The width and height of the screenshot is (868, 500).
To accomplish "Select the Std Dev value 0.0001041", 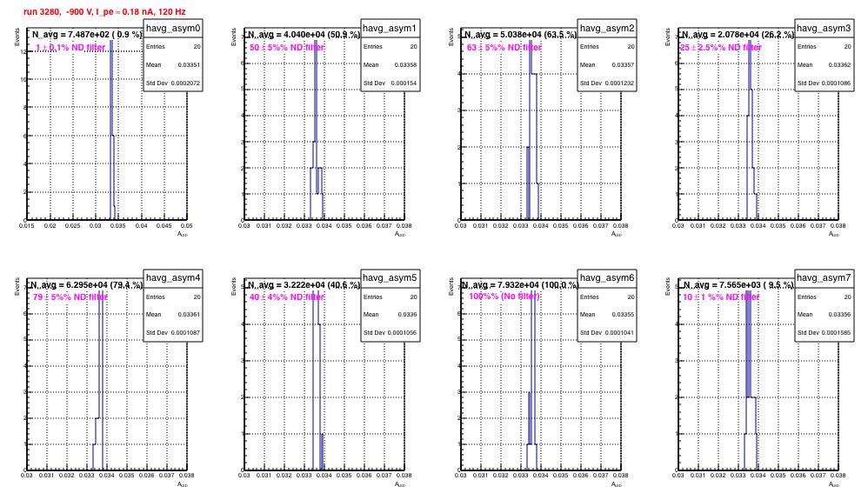I will [619, 333].
